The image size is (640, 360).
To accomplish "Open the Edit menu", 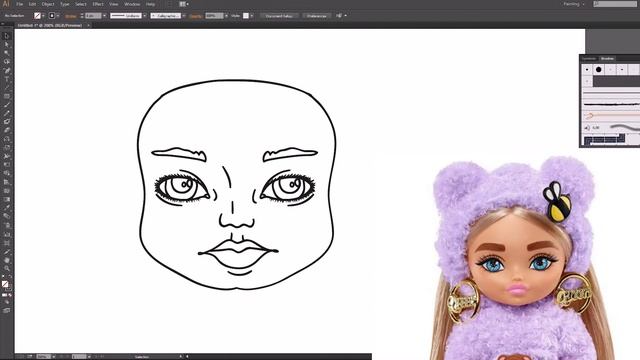I will [32, 4].
